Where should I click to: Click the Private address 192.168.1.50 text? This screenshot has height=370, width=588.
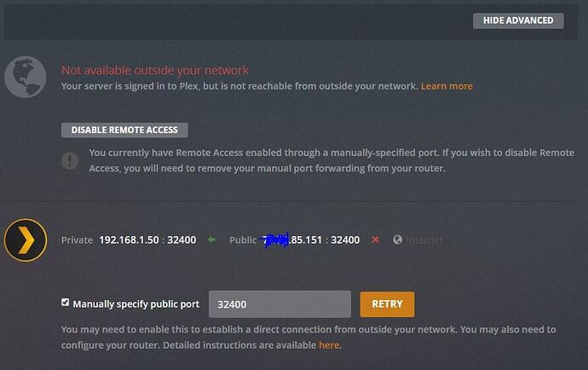(x=131, y=240)
